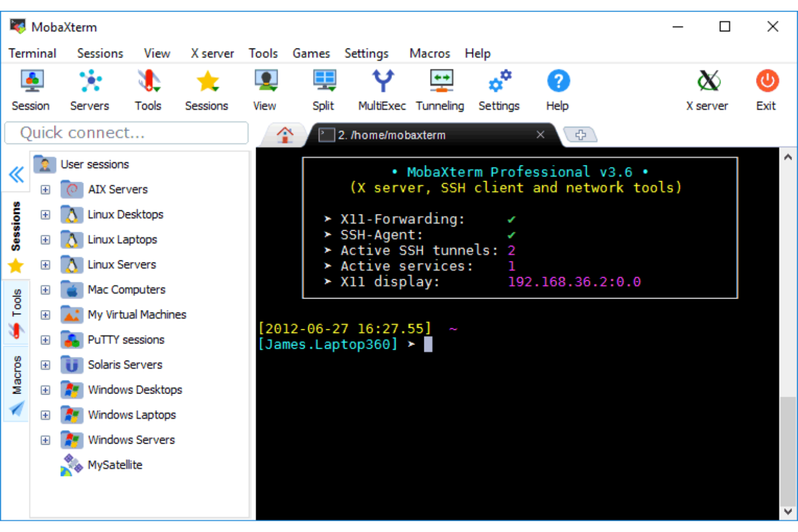Click the Help button in the toolbar
The width and height of the screenshot is (798, 532).
click(x=558, y=89)
